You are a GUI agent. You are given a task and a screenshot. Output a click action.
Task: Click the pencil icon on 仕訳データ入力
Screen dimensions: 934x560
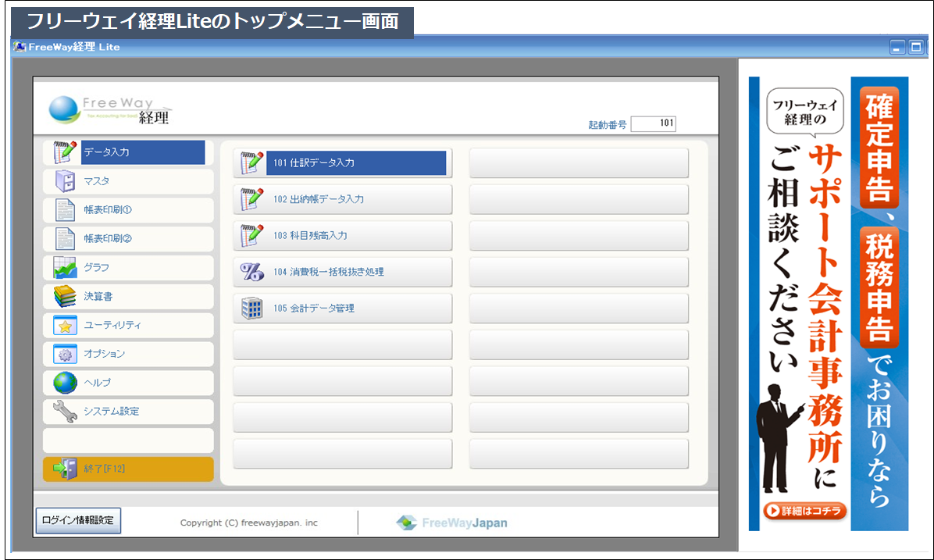(x=251, y=162)
